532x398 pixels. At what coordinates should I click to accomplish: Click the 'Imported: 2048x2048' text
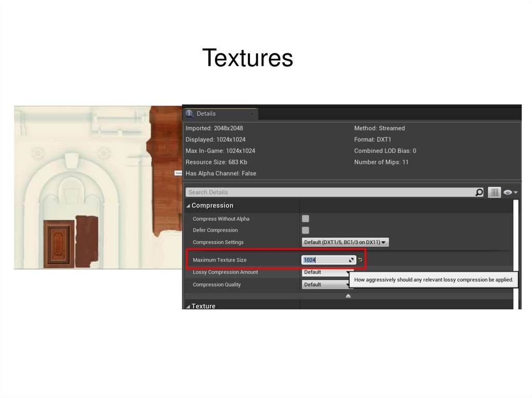tap(214, 128)
